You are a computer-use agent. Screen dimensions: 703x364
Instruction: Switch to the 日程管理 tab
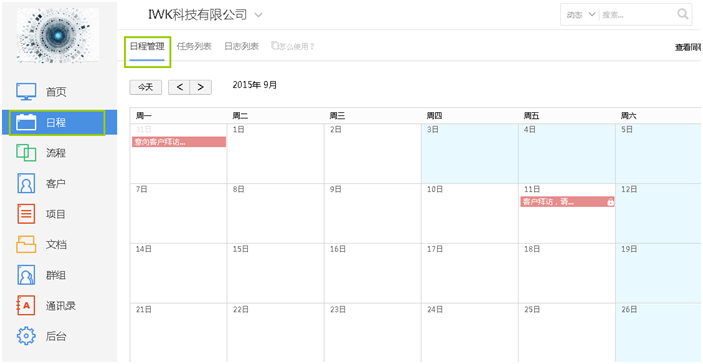point(147,47)
